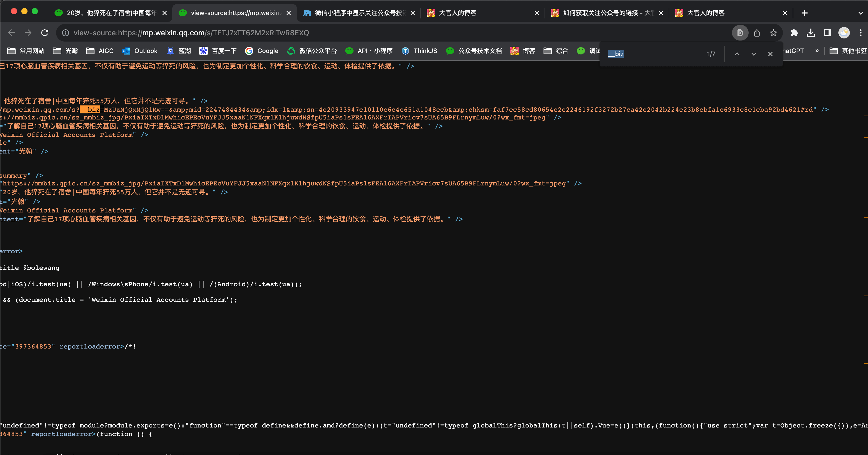
Task: Open the Outlook bookmark
Action: [x=139, y=51]
